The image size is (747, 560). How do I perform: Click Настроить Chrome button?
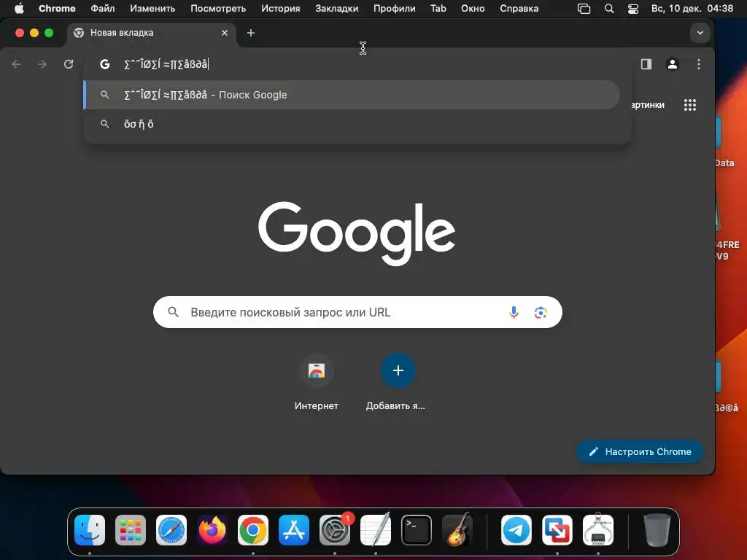639,451
